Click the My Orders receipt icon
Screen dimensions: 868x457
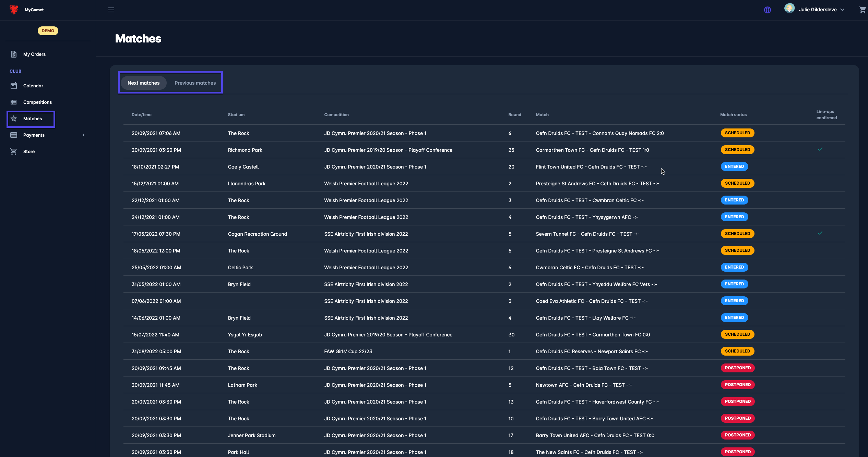pyautogui.click(x=14, y=54)
